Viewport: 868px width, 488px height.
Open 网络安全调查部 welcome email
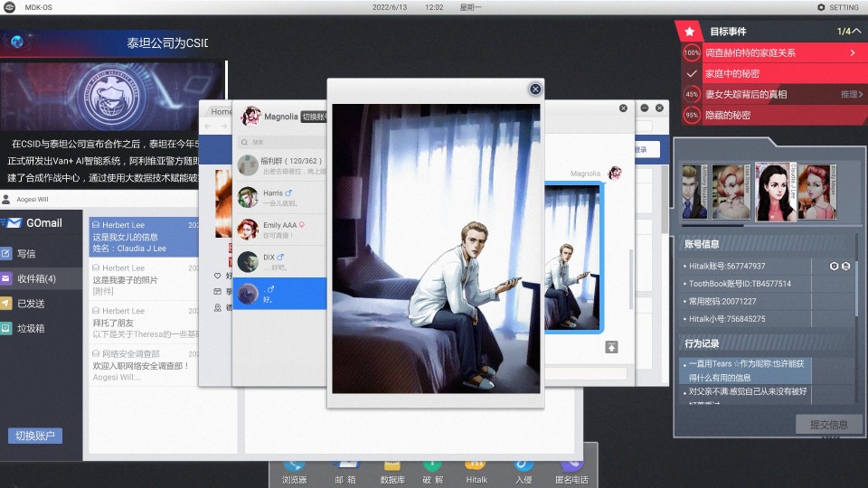144,365
